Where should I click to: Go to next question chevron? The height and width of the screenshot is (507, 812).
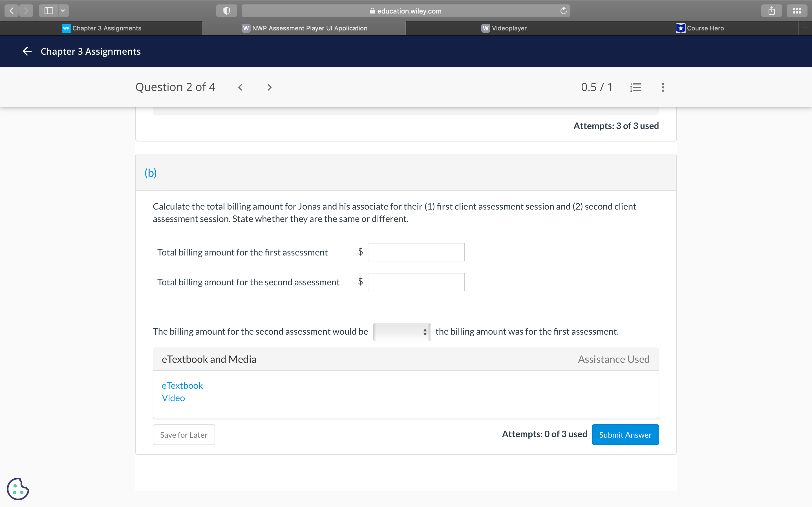270,88
